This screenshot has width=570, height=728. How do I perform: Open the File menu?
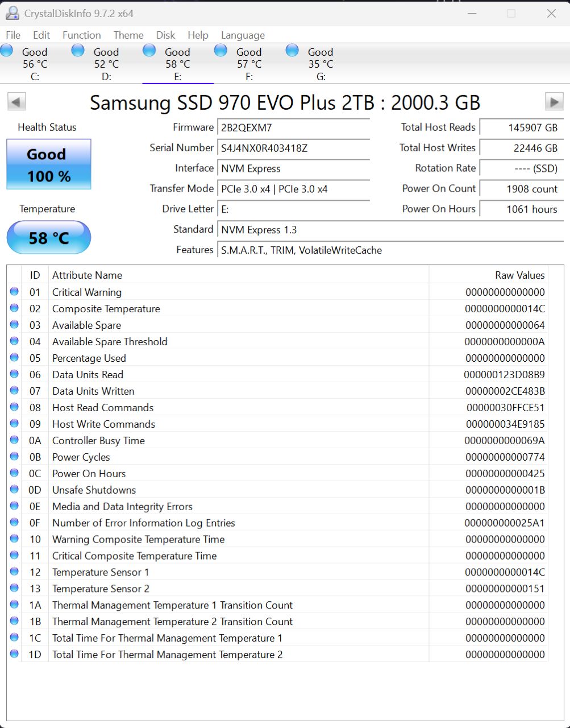click(x=13, y=35)
